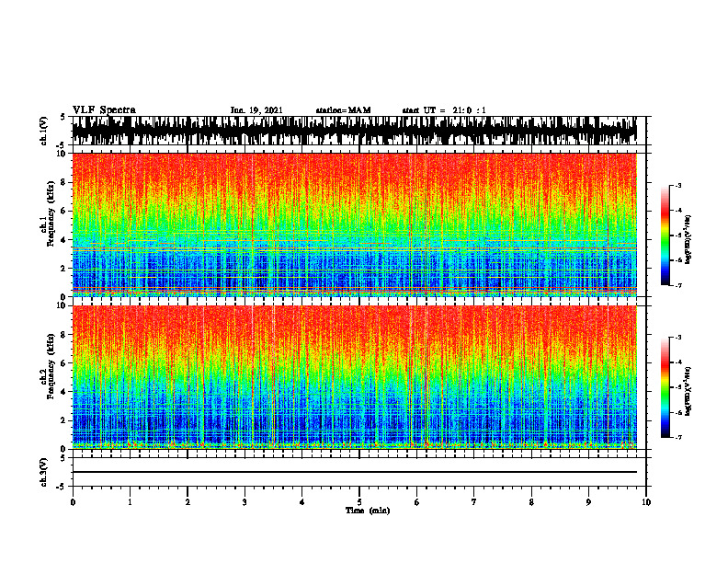Click the ch.2 "Frequency (kHz)" axis label
728x563 pixels.
(x=51, y=366)
